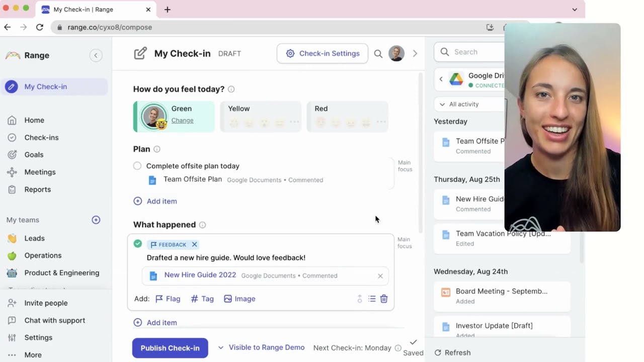The height and width of the screenshot is (362, 644).
Task: Select the Green mood card
Action: point(174,117)
